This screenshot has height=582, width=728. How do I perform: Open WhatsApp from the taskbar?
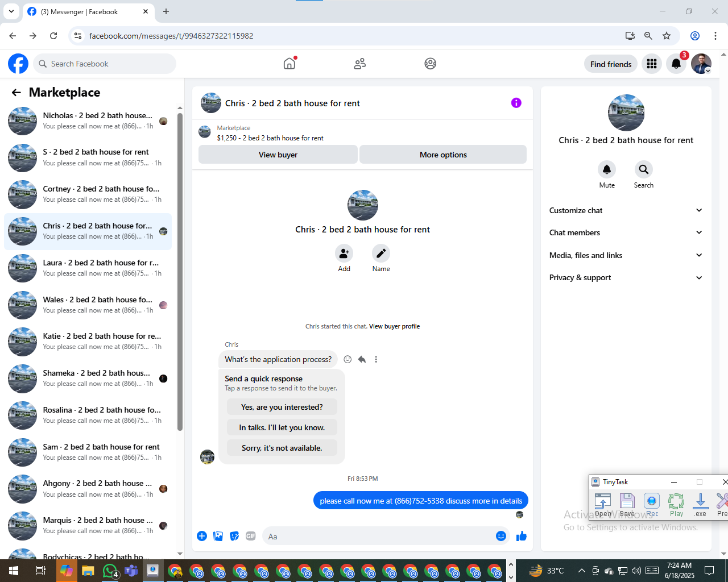pyautogui.click(x=110, y=571)
